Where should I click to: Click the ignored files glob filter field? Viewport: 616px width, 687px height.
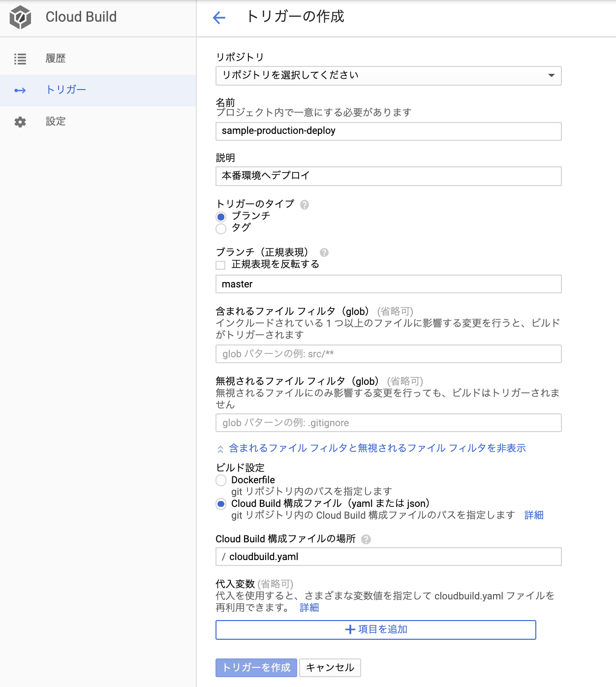tap(389, 423)
